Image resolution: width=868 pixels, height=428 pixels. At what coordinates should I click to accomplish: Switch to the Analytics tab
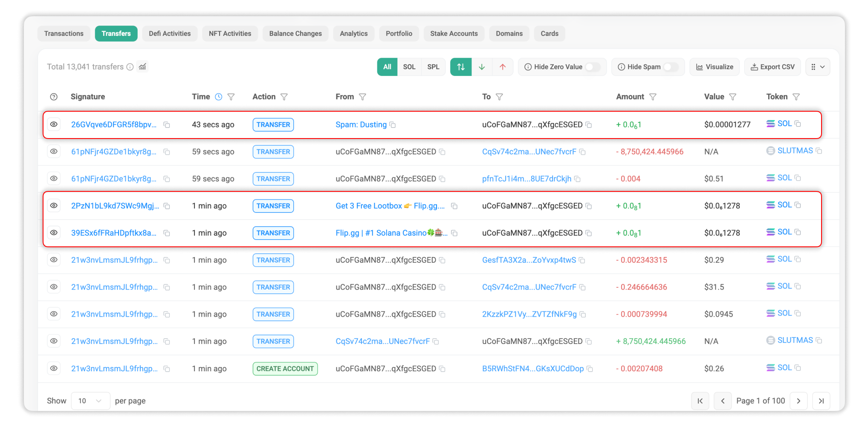point(353,33)
